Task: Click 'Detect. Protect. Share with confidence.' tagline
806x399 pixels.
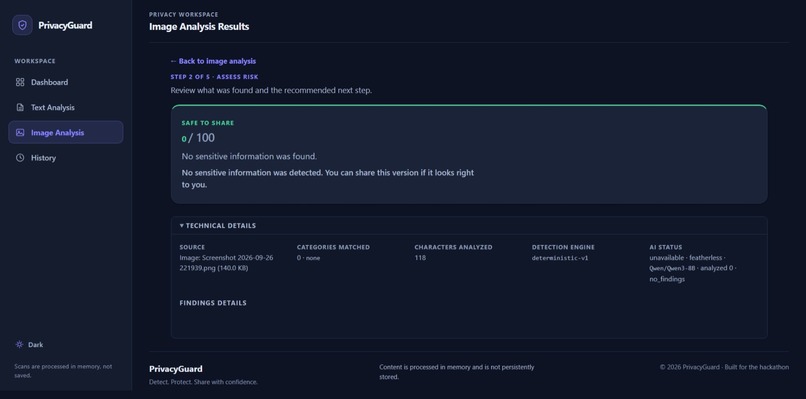Action: pyautogui.click(x=204, y=382)
